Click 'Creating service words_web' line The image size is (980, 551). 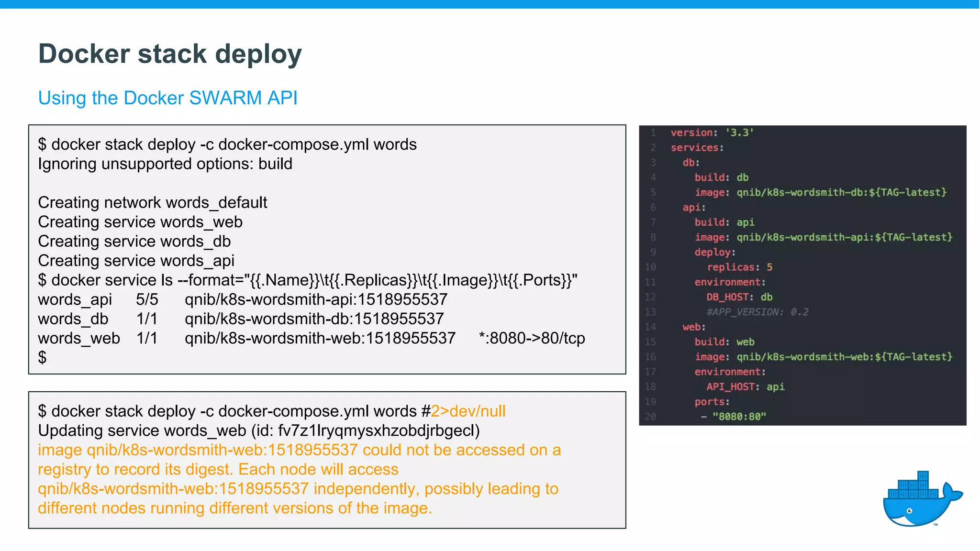coord(140,222)
